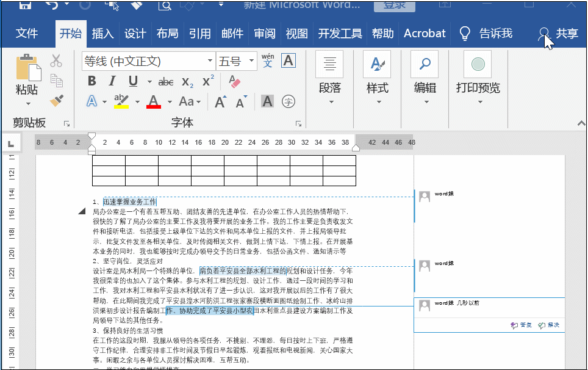This screenshot has width=588, height=370.
Task: Open the Text Effects dropdown arrow
Action: [104, 102]
